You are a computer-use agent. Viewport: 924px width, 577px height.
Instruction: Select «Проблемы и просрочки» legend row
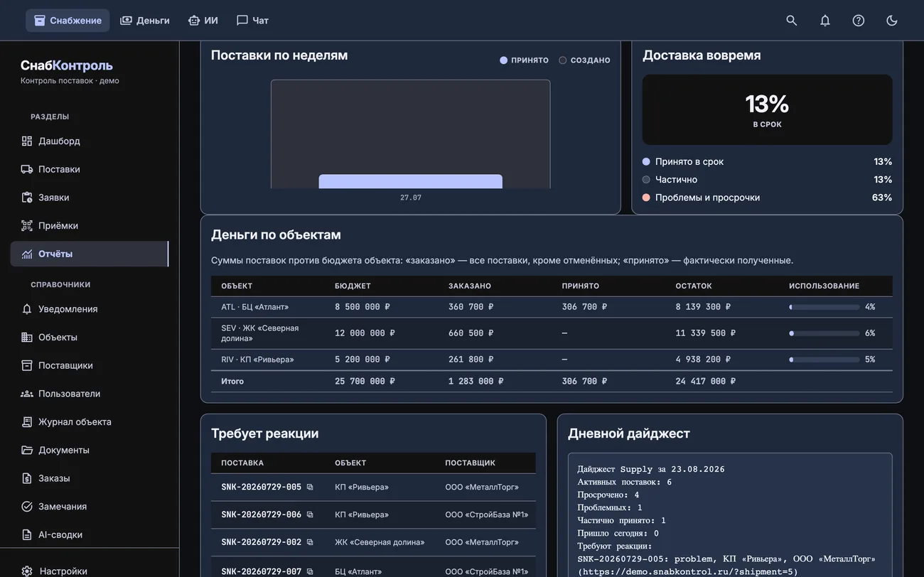pos(767,198)
